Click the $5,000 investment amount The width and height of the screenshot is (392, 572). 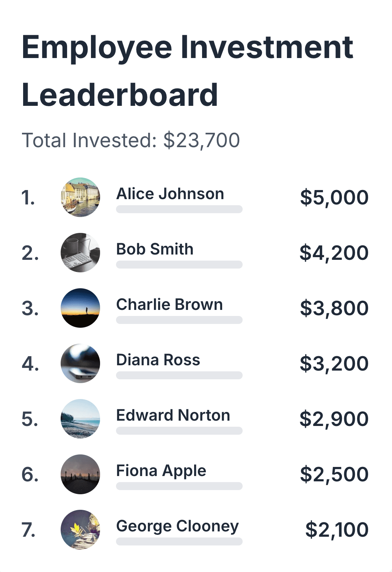pyautogui.click(x=334, y=198)
